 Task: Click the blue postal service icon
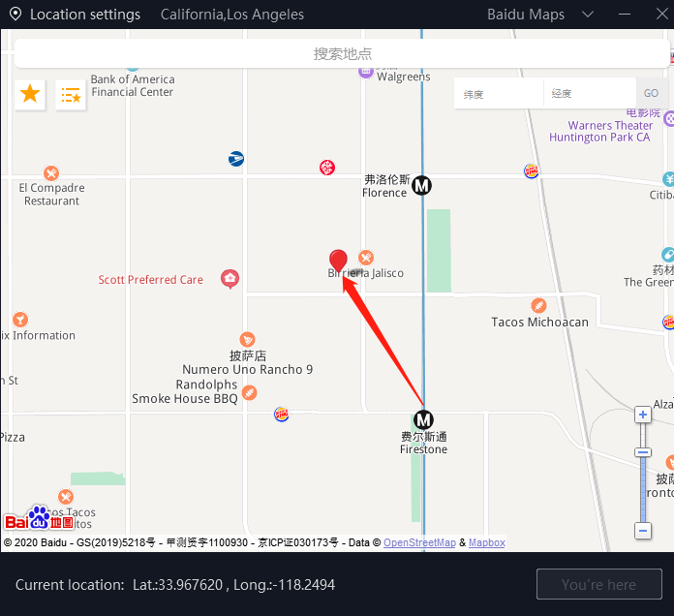tap(236, 159)
